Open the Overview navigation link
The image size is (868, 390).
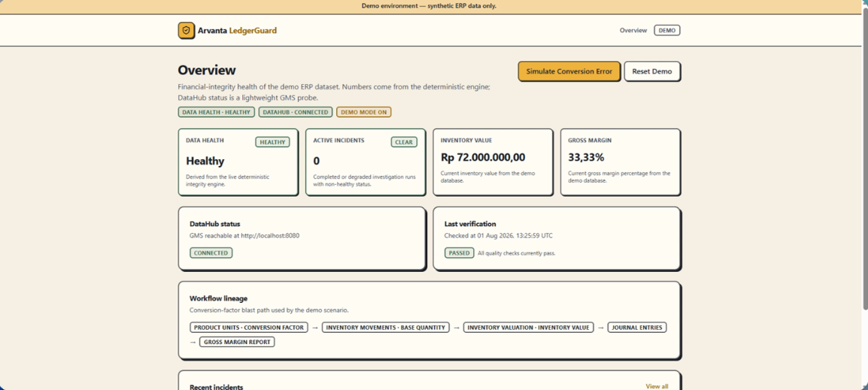[x=633, y=30]
